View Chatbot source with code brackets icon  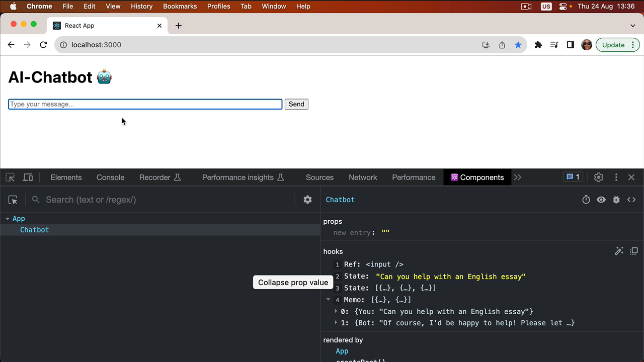[x=631, y=200]
